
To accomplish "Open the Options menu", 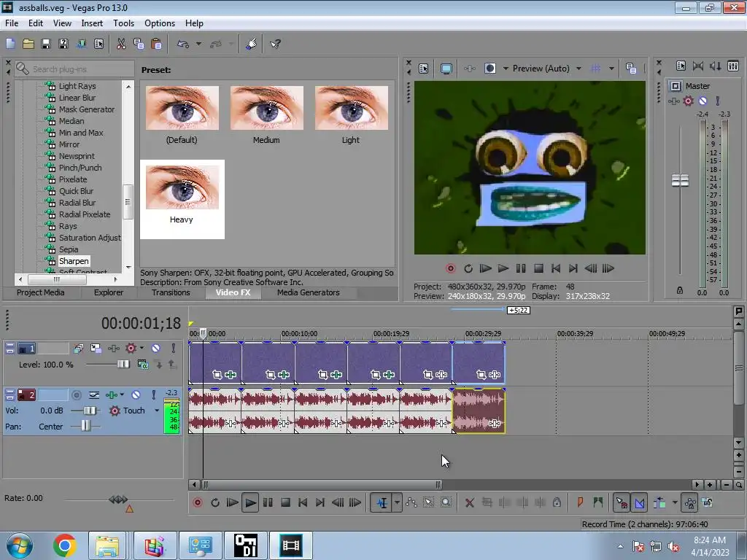I will [x=160, y=23].
